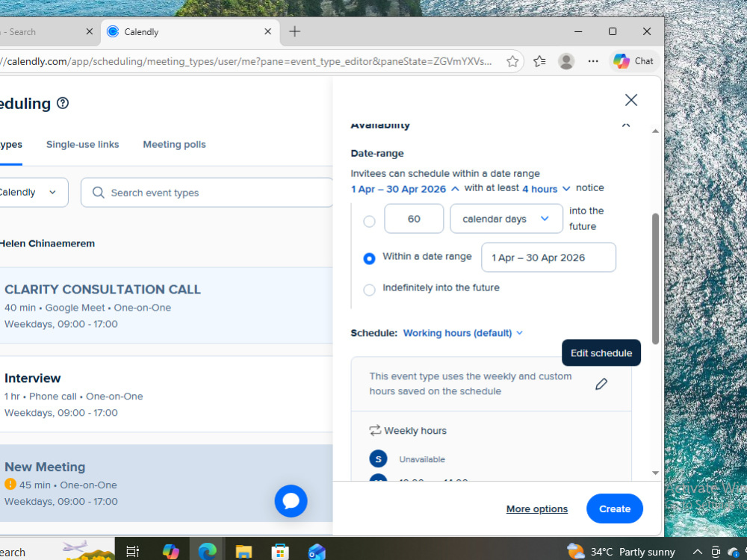Viewport: 747px width, 560px height.
Task: Click the Create button
Action: tap(615, 508)
